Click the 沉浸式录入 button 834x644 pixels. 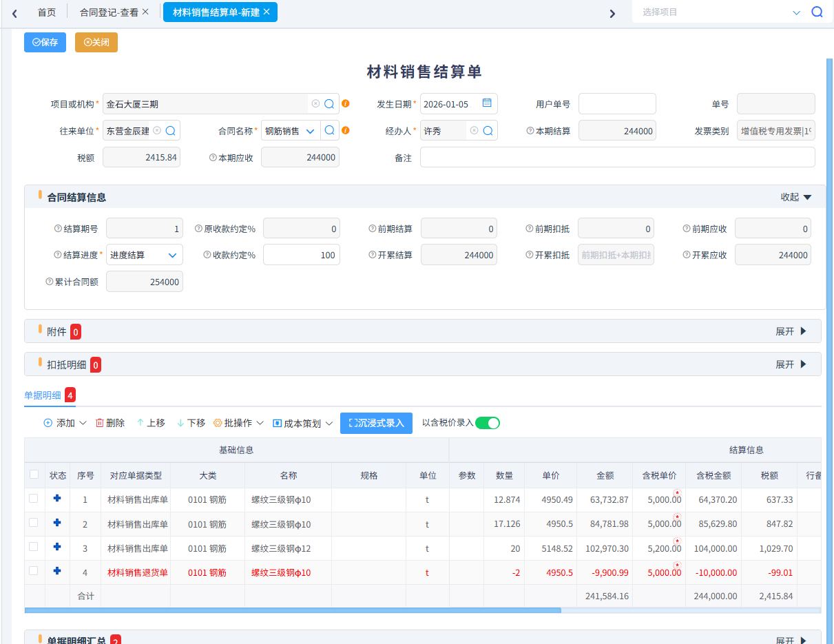[376, 423]
